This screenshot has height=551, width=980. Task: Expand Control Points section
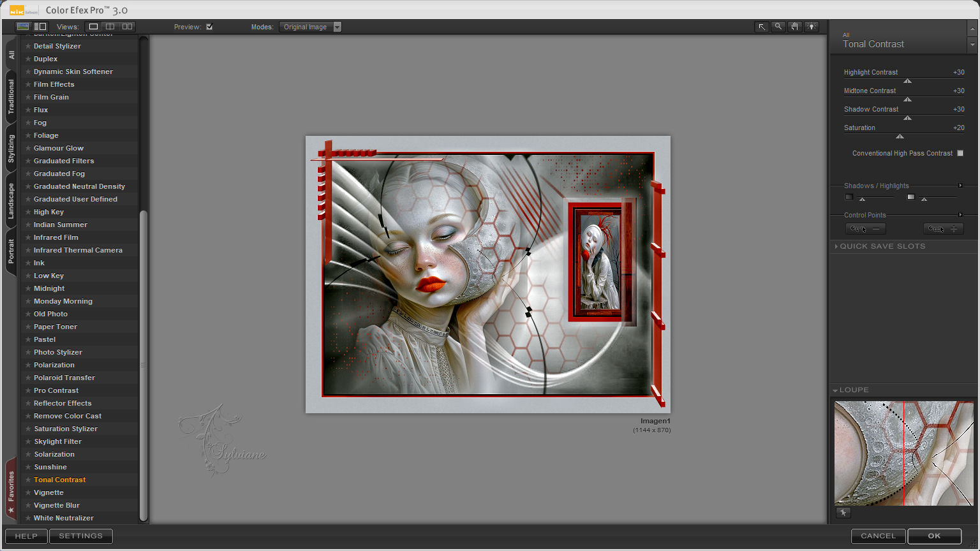click(x=960, y=215)
